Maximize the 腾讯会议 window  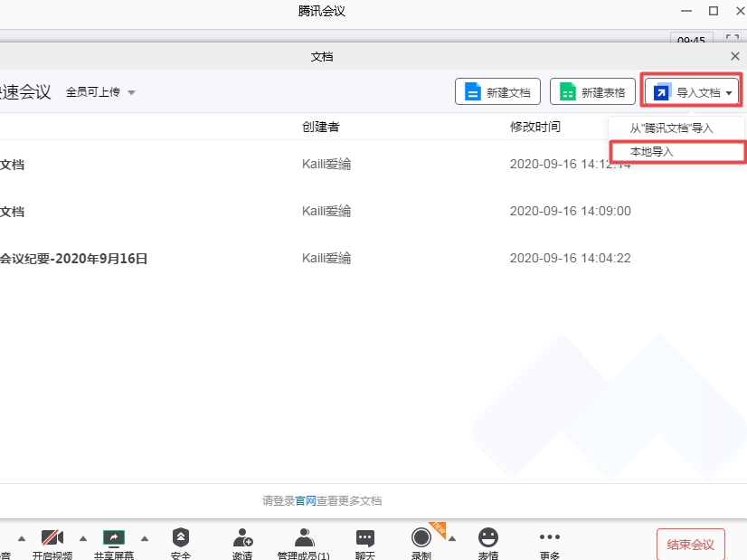click(x=714, y=11)
